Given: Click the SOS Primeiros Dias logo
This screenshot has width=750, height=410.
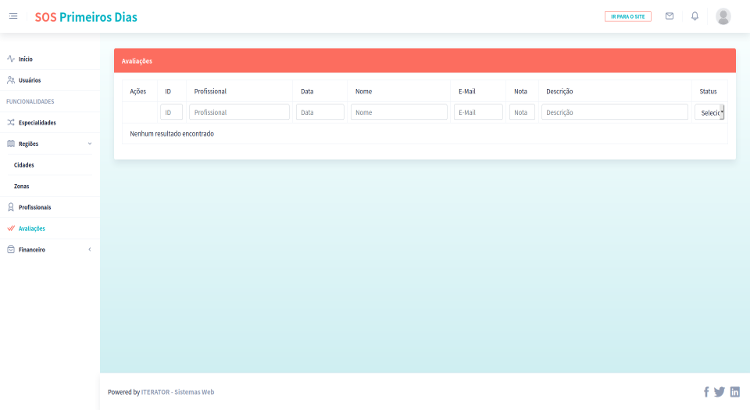Looking at the screenshot, I should tap(86, 17).
